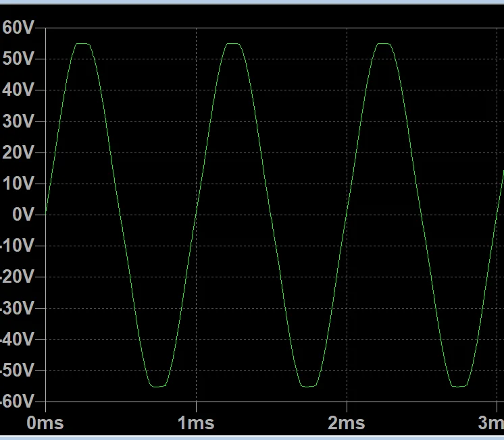The image size is (504, 440).
Task: Click the 30V vertical axis label
Action: 18,121
